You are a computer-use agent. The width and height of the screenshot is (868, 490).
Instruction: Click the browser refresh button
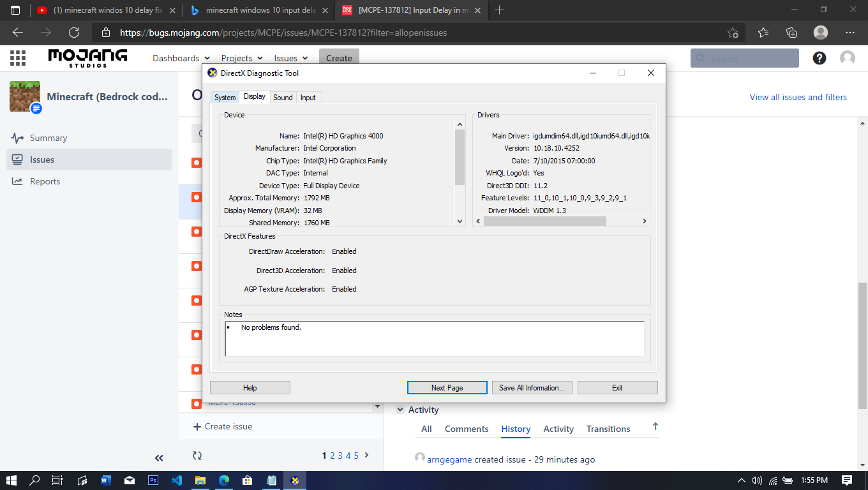74,33
